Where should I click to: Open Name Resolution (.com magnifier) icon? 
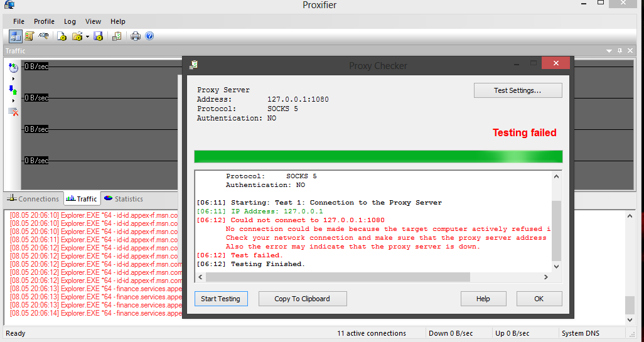click(x=43, y=36)
